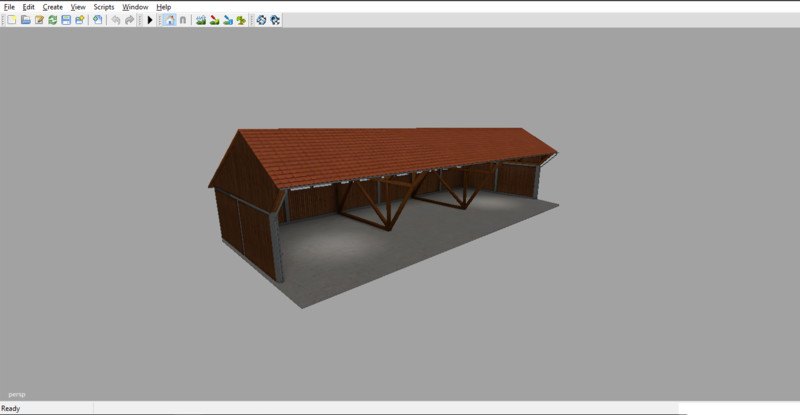Select the terrain tool with blue brush
This screenshot has height=415, width=800.
[x=228, y=20]
